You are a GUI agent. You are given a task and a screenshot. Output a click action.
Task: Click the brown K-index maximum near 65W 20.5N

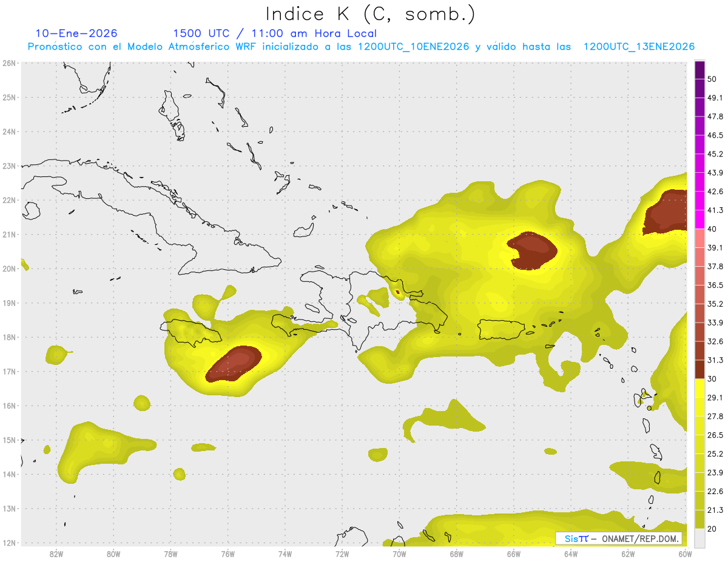pyautogui.click(x=532, y=250)
